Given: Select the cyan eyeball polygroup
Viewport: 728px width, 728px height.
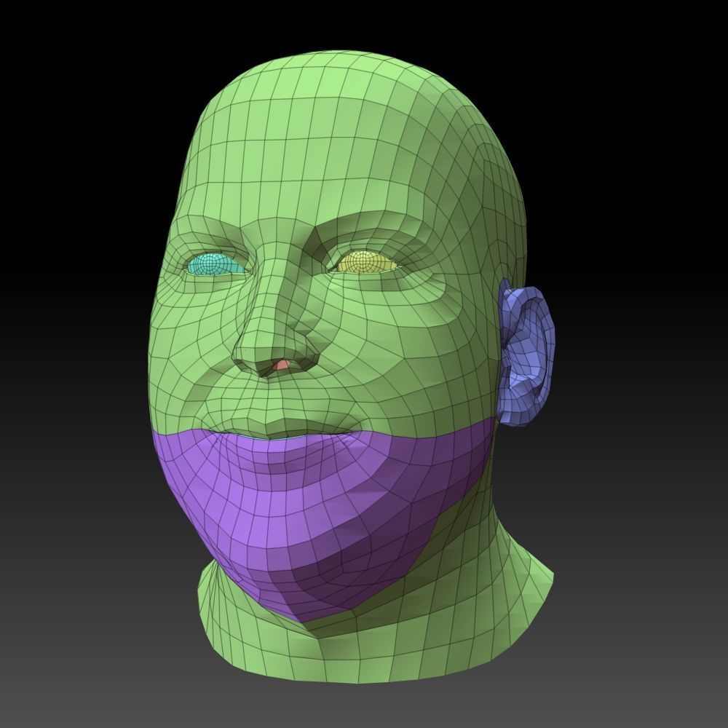Looking at the screenshot, I should click(x=215, y=264).
